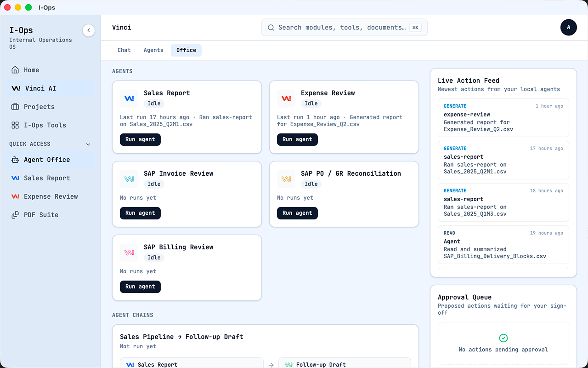Click the Idle status badge on Sales Report
The height and width of the screenshot is (368, 588).
pyautogui.click(x=154, y=103)
